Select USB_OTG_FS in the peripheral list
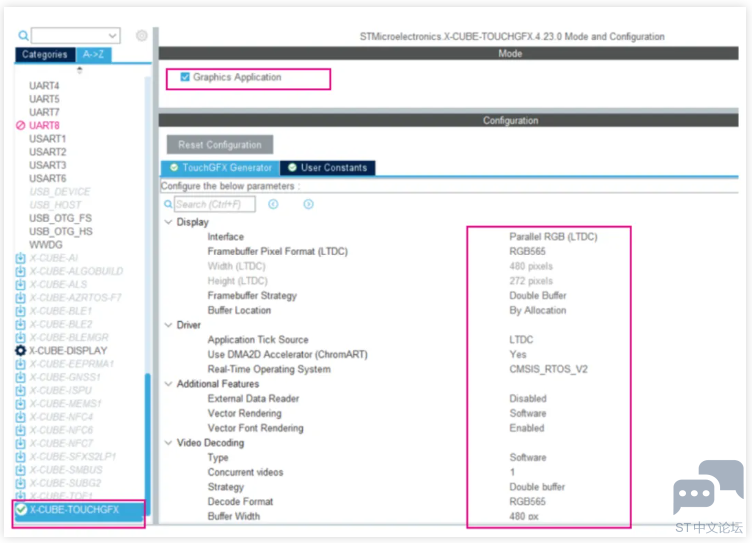 [60, 218]
